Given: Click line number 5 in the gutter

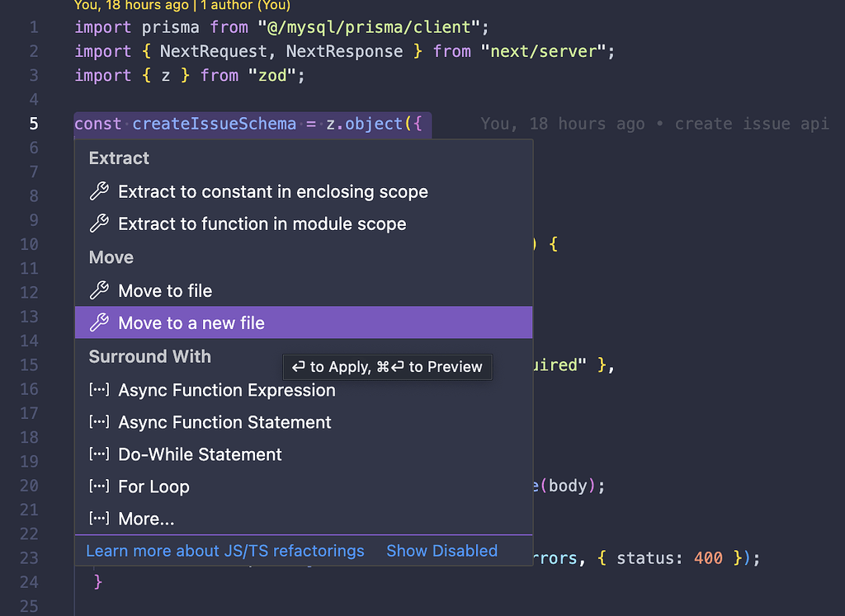Looking at the screenshot, I should pos(32,124).
